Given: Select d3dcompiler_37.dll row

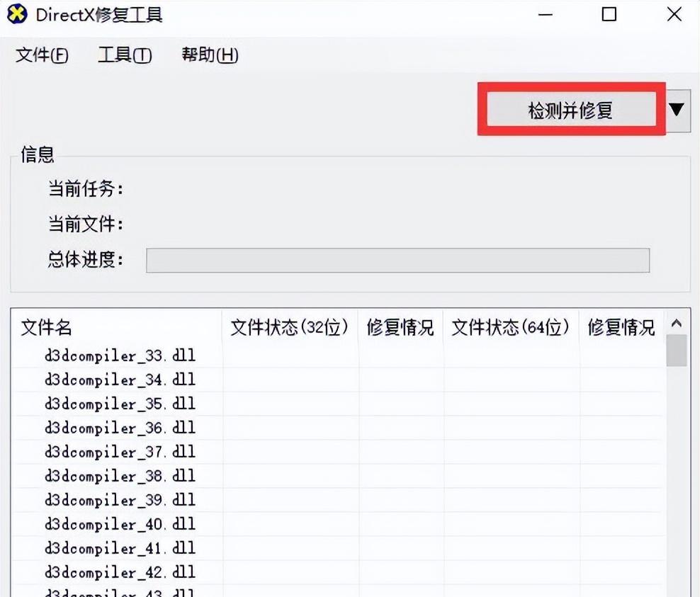Looking at the screenshot, I should (337, 452).
